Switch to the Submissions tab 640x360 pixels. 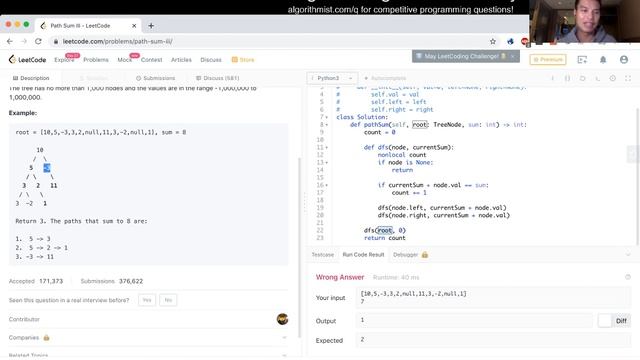pos(156,78)
